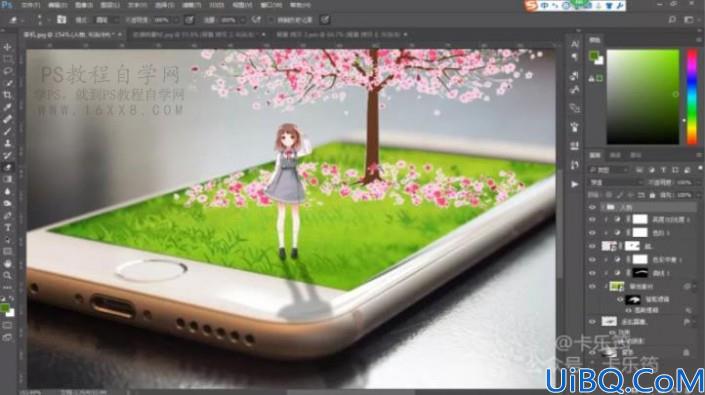
Task: Select the Rectangular Marquee tool
Action: 8,59
